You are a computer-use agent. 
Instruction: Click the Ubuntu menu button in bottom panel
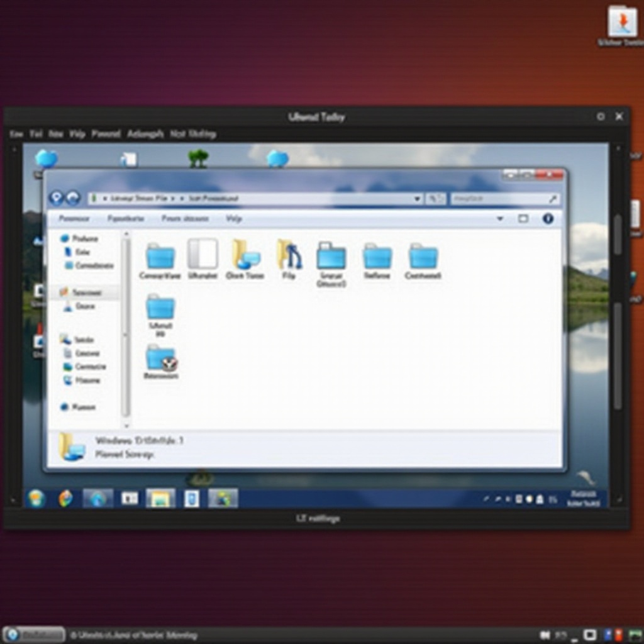[33, 635]
